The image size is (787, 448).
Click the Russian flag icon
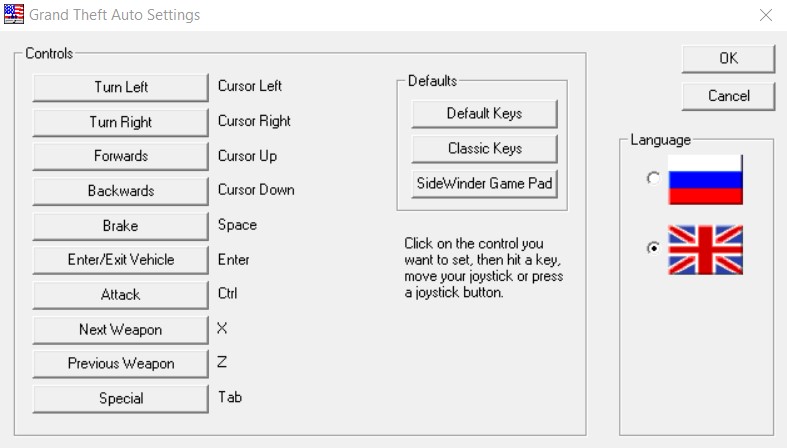(705, 180)
